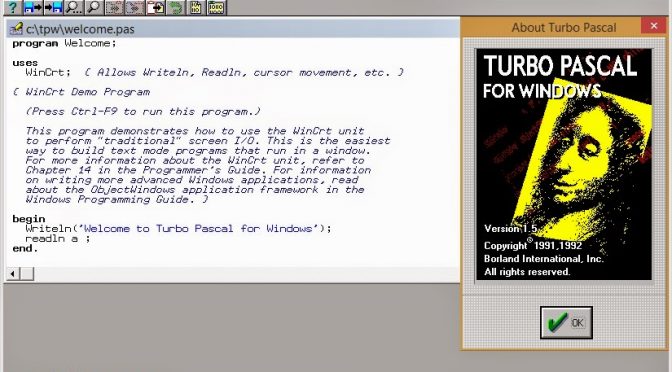
Task: Click the Turbo Pascal for Windows logo image
Action: tap(564, 164)
